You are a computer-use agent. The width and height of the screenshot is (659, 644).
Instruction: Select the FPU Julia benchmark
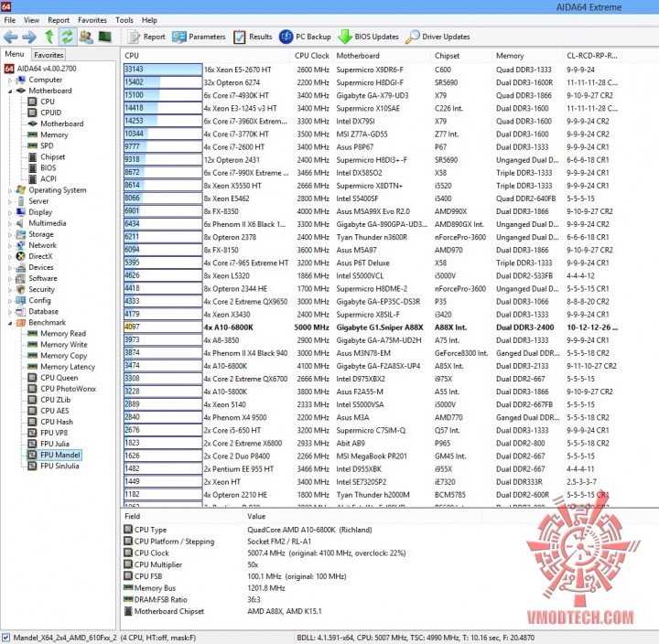55,444
